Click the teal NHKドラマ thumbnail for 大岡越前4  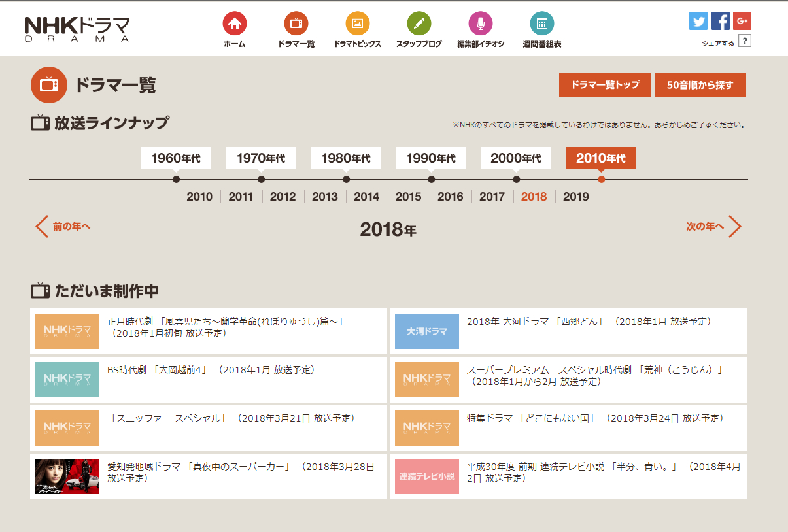coord(67,380)
